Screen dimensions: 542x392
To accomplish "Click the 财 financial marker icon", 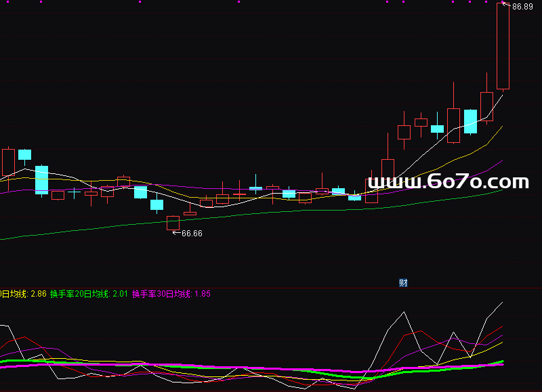I will 403,283.
